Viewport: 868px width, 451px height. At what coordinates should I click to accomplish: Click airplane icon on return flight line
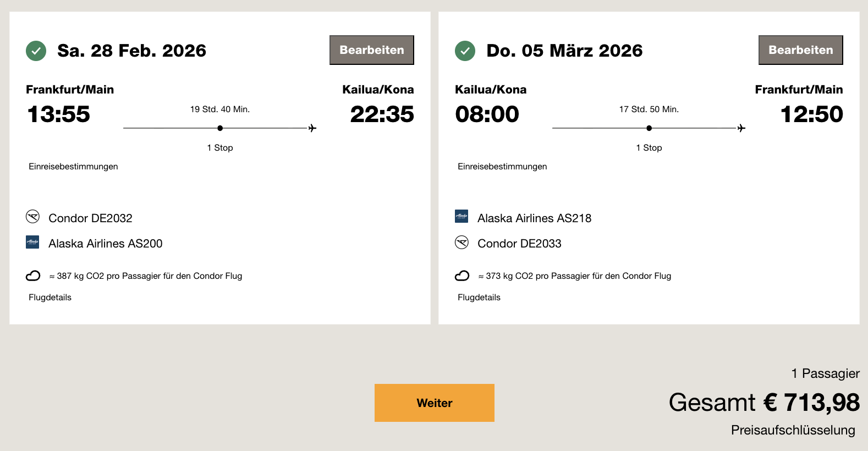tap(741, 128)
